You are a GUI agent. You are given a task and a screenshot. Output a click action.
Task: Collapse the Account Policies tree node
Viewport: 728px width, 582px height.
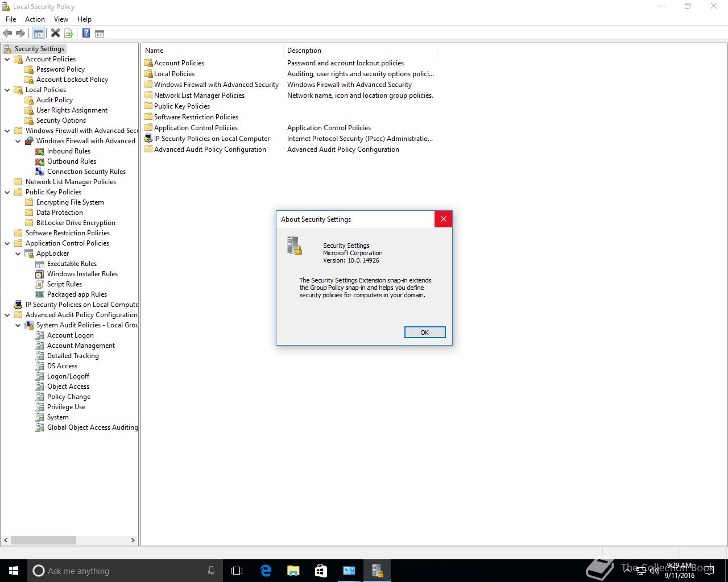tap(7, 59)
